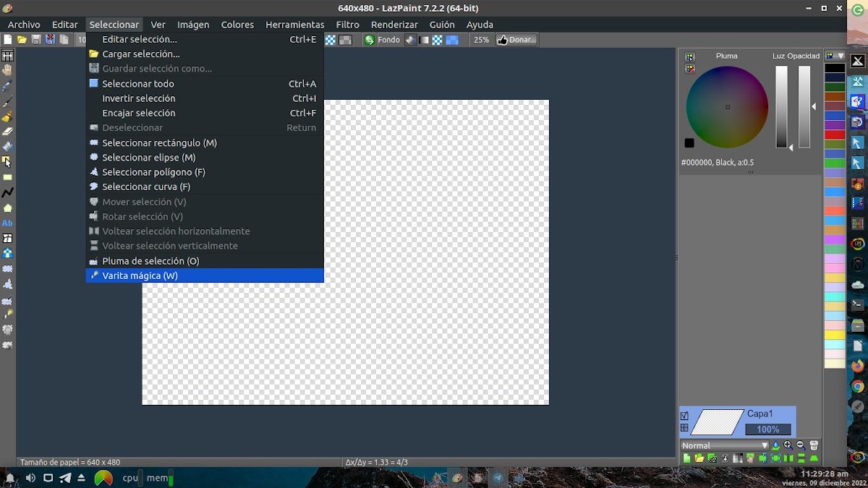868x488 pixels.
Task: Pick yellow swatch from palette
Action: (835, 335)
